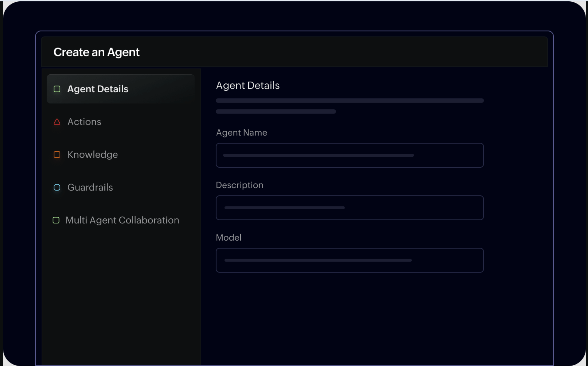
Task: Click the green square icon beside Agent Details
Action: click(x=57, y=89)
